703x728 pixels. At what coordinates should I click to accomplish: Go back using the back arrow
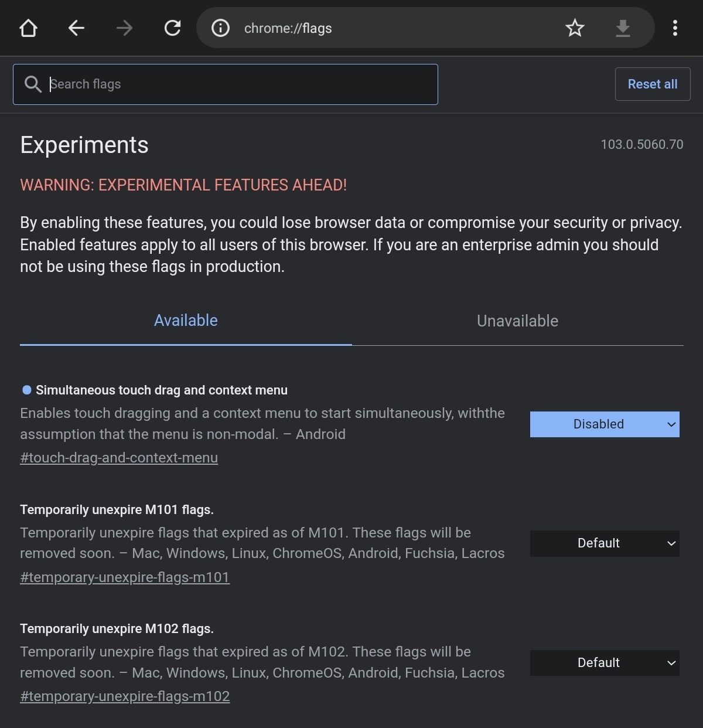[76, 28]
